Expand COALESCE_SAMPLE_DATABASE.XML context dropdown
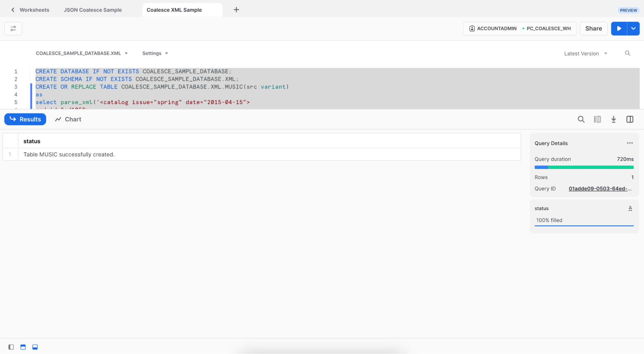This screenshot has height=354, width=644. click(x=82, y=53)
